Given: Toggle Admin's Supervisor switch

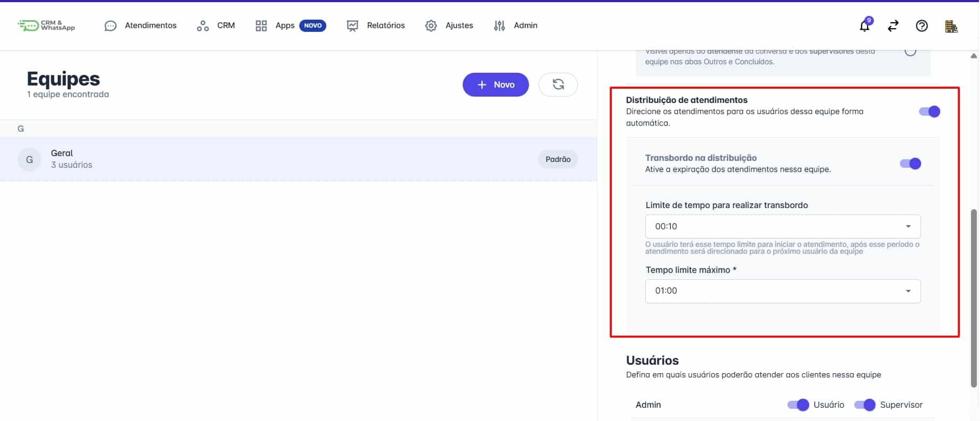Looking at the screenshot, I should [x=865, y=405].
